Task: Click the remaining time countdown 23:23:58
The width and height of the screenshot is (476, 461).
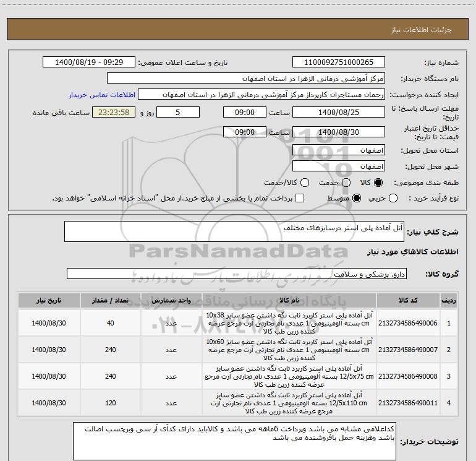Action: pos(114,112)
